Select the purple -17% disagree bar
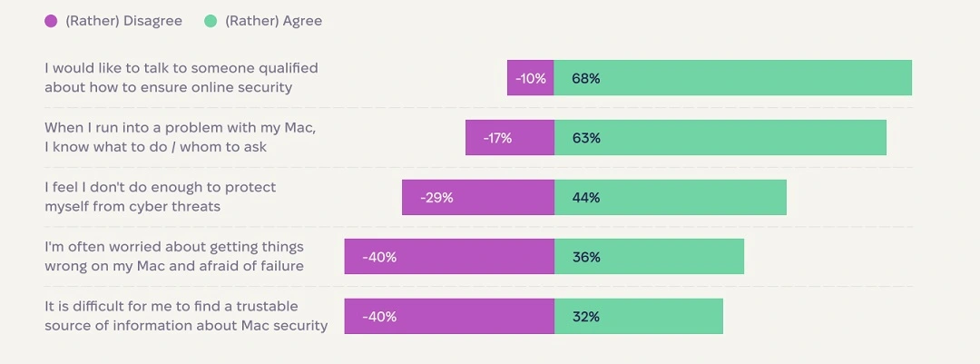Viewport: 980px width, 364px height. 510,138
